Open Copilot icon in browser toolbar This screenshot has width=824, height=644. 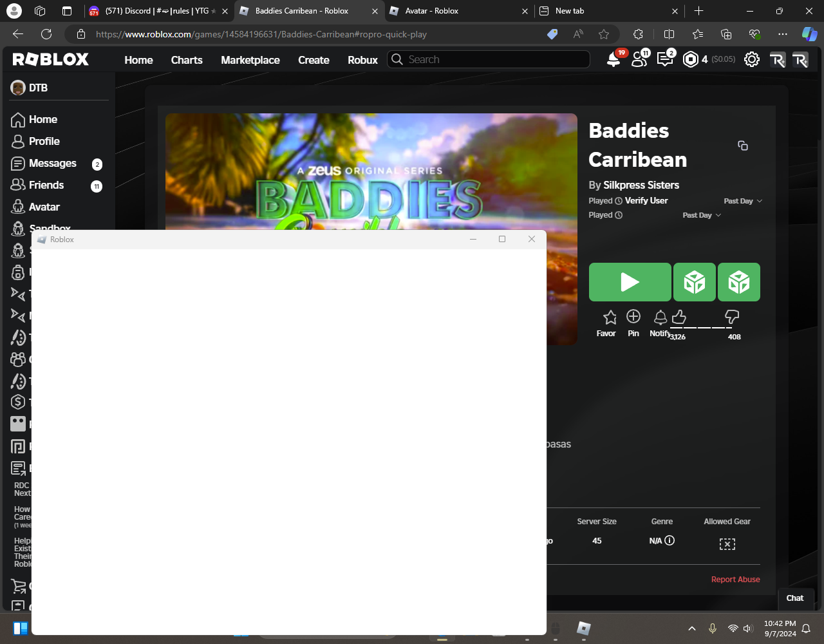pyautogui.click(x=809, y=34)
